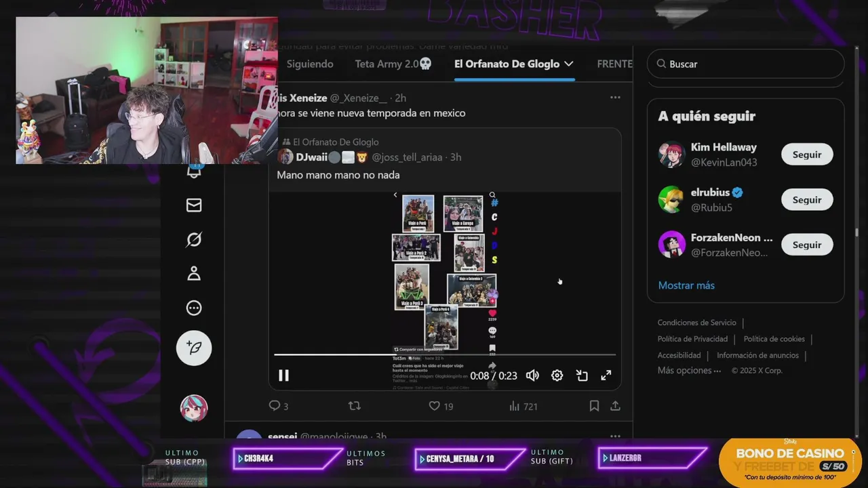Screen dimensions: 868x488
Task: Share the Xeneize post
Action: (x=615, y=406)
